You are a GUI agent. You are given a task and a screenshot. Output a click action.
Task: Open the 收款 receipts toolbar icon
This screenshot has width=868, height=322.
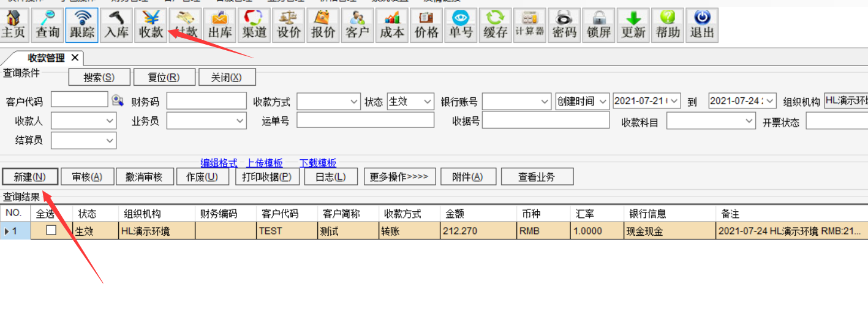tap(151, 25)
